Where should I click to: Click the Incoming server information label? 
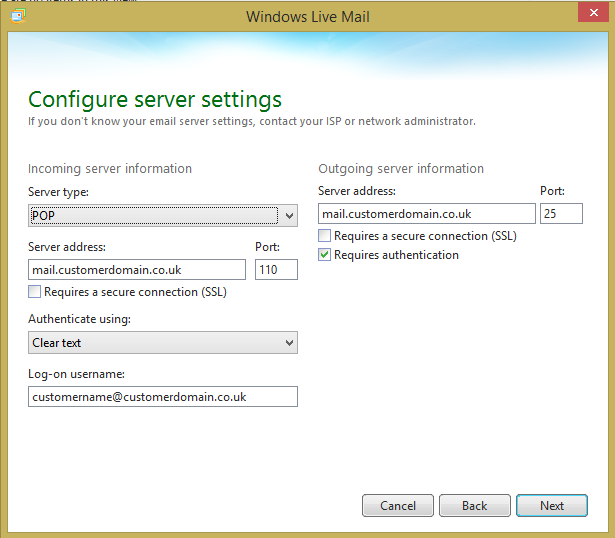click(x=110, y=169)
